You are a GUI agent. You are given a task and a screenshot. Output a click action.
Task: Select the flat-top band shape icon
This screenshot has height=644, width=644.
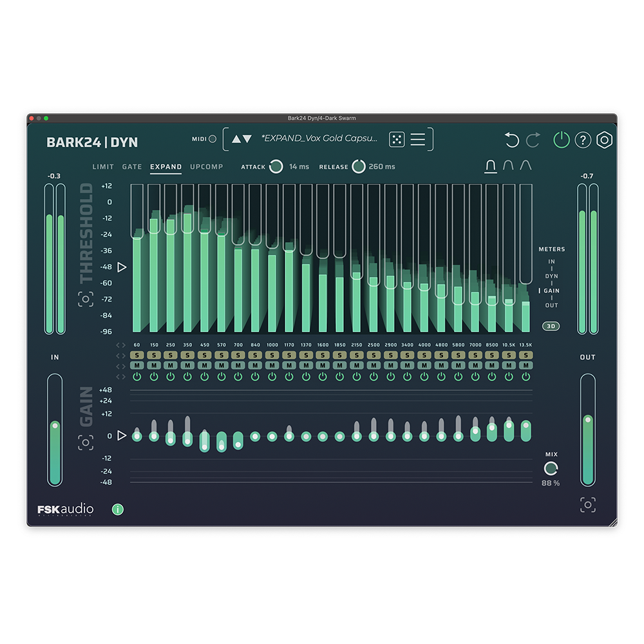[x=490, y=166]
